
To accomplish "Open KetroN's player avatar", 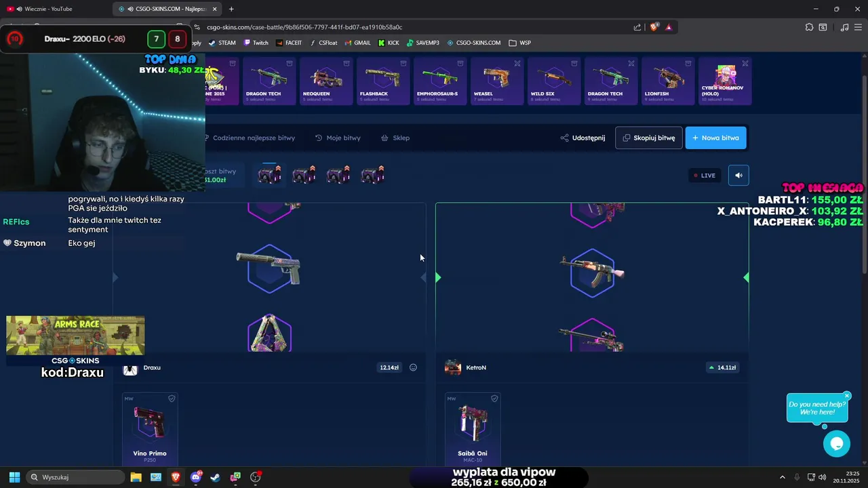I will pyautogui.click(x=453, y=368).
